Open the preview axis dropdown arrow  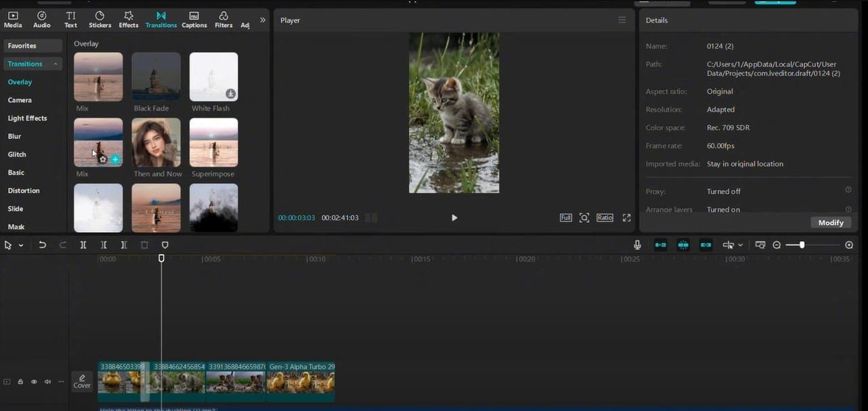(740, 245)
